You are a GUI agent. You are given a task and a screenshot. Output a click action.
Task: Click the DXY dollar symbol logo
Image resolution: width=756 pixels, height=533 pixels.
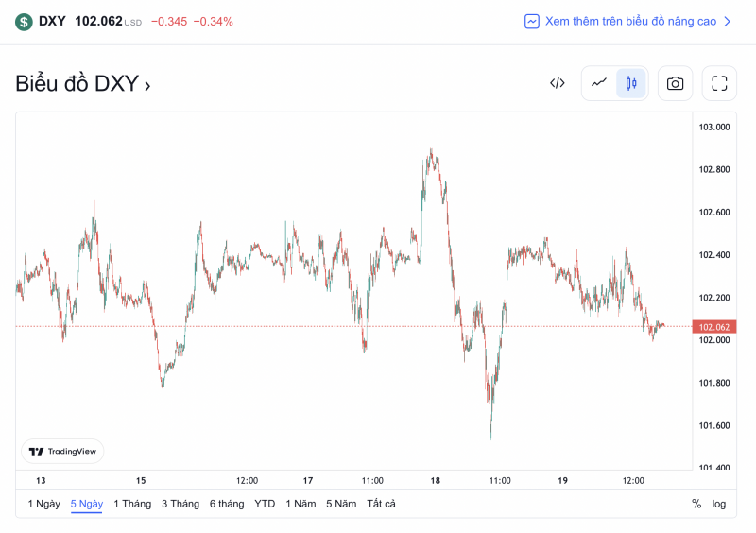24,21
